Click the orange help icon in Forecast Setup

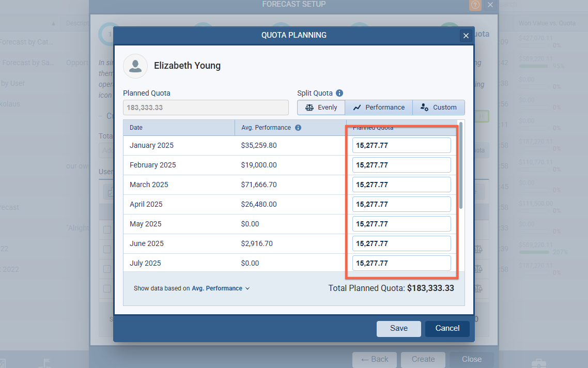pos(475,5)
